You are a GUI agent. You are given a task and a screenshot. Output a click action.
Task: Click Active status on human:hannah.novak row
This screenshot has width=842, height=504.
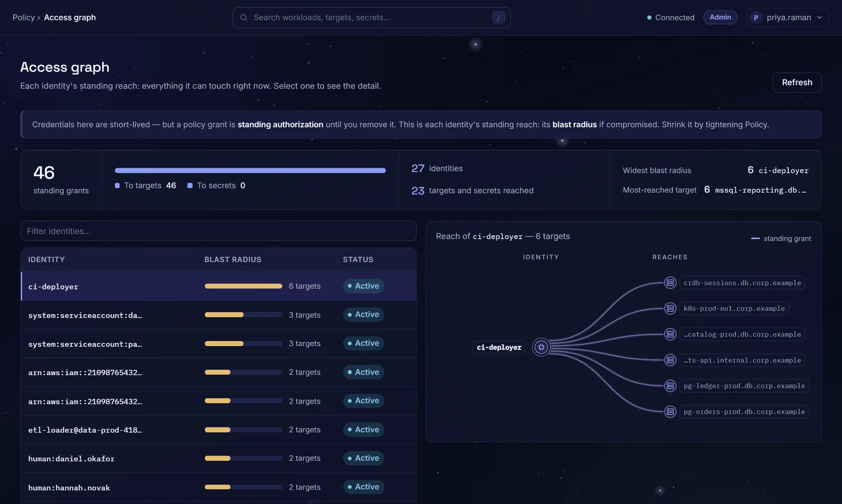(364, 487)
